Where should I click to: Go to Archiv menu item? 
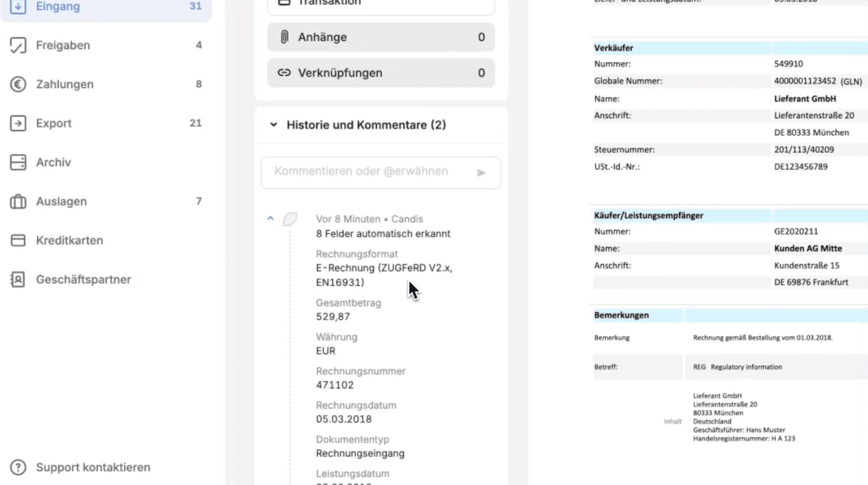54,162
